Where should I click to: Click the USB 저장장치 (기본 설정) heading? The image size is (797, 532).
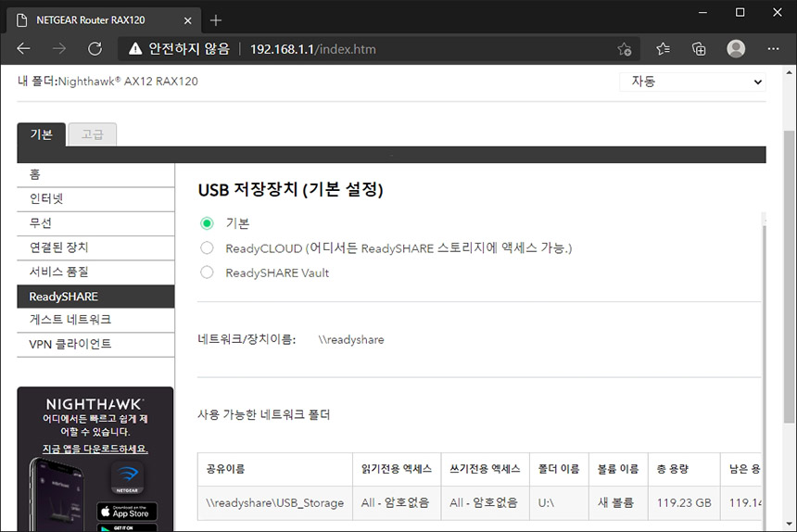(x=290, y=190)
